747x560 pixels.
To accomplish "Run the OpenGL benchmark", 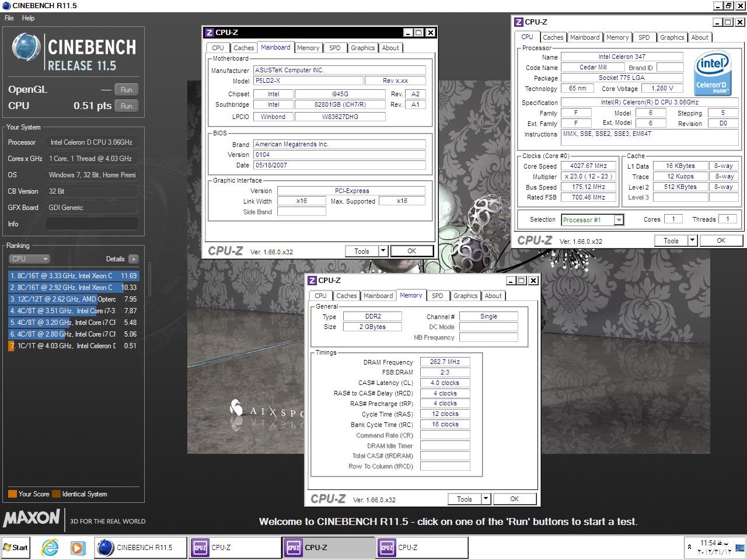I will click(x=127, y=89).
